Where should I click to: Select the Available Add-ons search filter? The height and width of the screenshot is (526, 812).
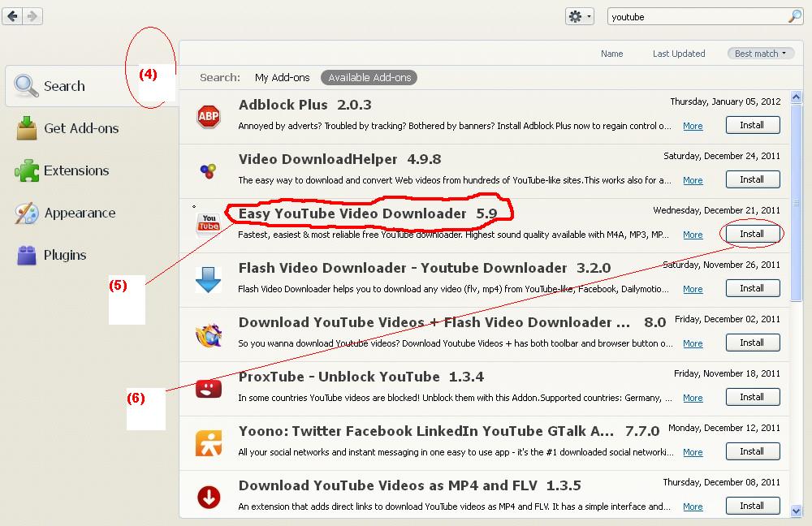(x=369, y=78)
